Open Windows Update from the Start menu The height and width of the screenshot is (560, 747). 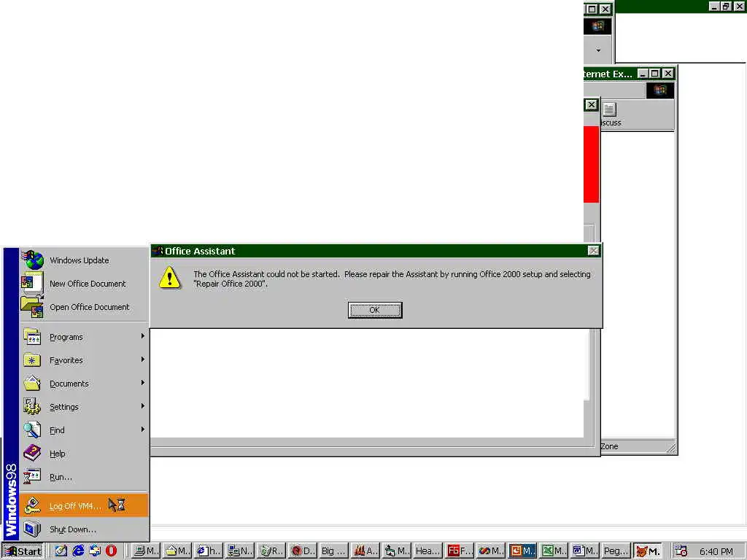[x=84, y=260]
